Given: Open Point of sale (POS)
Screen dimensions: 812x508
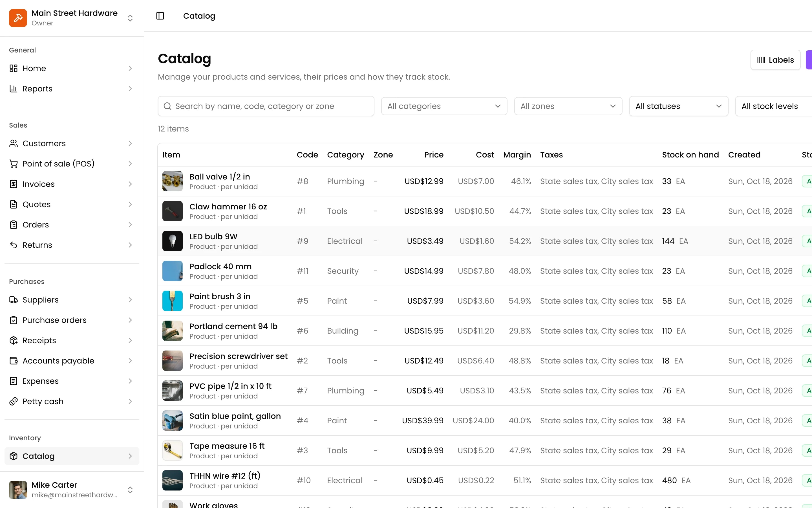Looking at the screenshot, I should click(x=72, y=164).
